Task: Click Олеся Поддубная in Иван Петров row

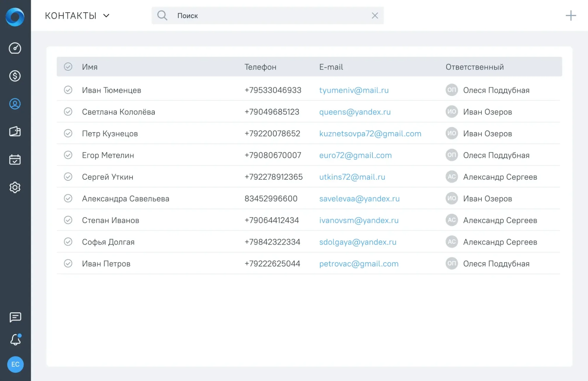Action: point(496,264)
